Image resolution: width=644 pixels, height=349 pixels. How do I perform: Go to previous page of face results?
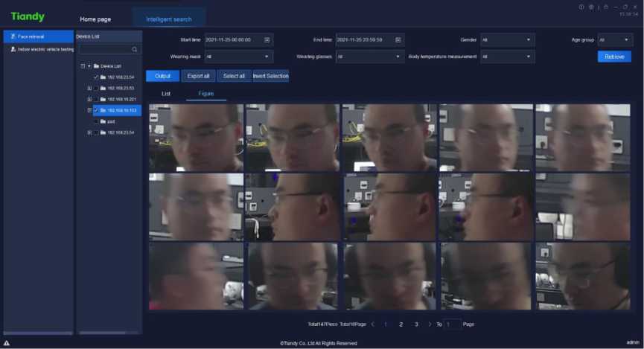point(373,324)
